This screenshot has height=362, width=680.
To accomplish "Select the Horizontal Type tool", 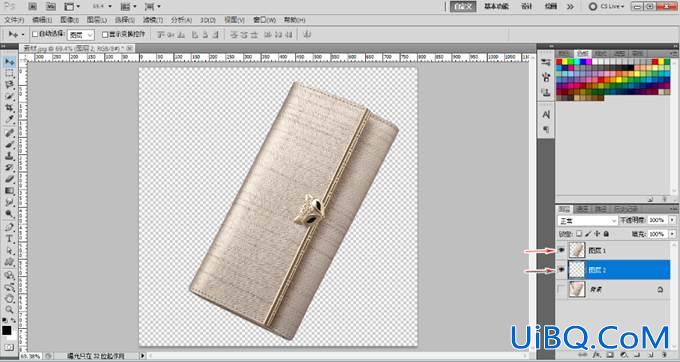I will [x=9, y=239].
